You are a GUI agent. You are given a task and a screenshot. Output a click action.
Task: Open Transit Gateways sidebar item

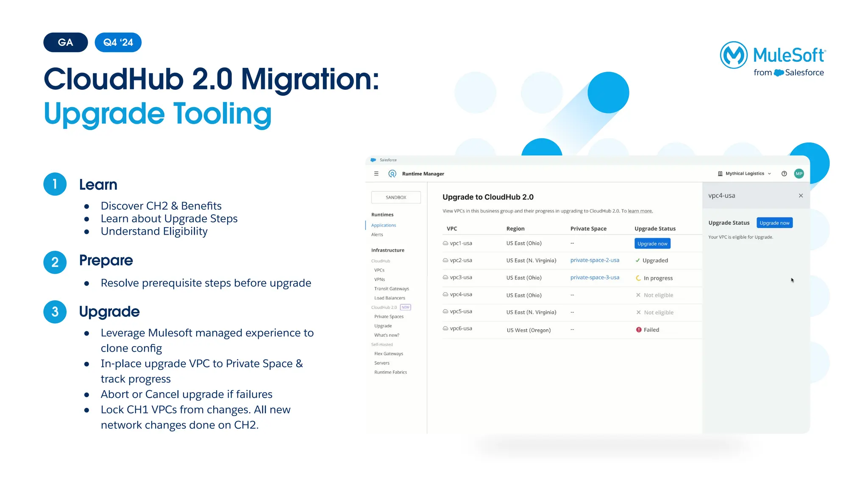point(392,289)
